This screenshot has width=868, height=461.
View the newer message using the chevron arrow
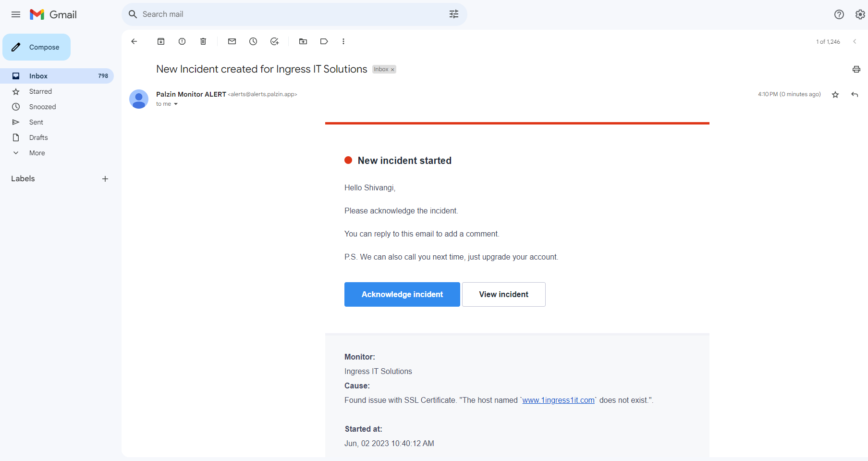tap(855, 41)
